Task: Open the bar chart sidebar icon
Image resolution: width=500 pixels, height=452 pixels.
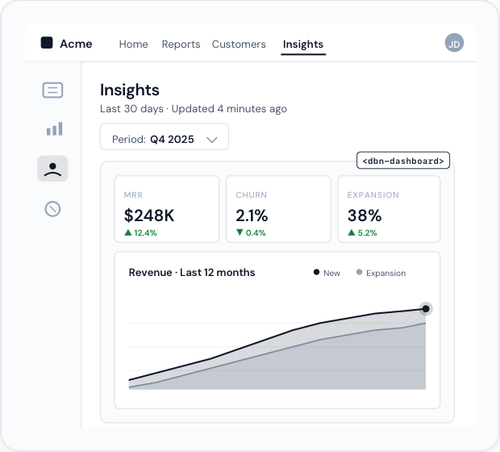Action: [x=55, y=129]
